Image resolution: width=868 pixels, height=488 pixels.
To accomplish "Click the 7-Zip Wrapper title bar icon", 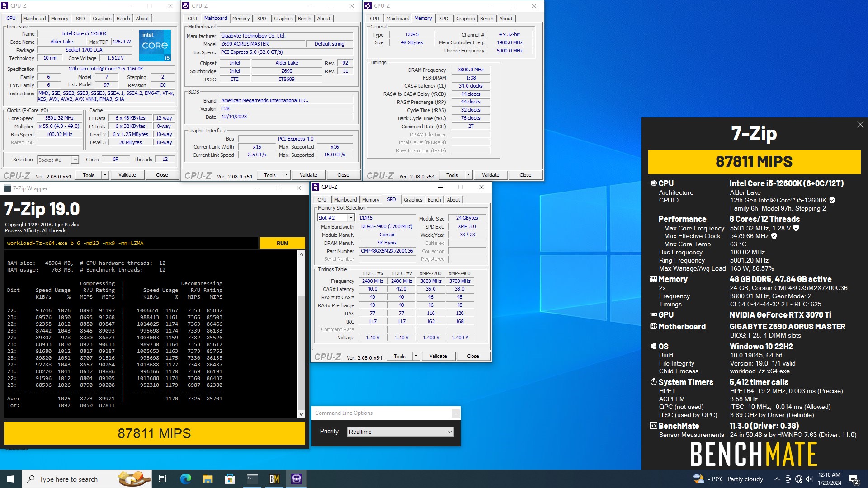I will click(x=7, y=188).
